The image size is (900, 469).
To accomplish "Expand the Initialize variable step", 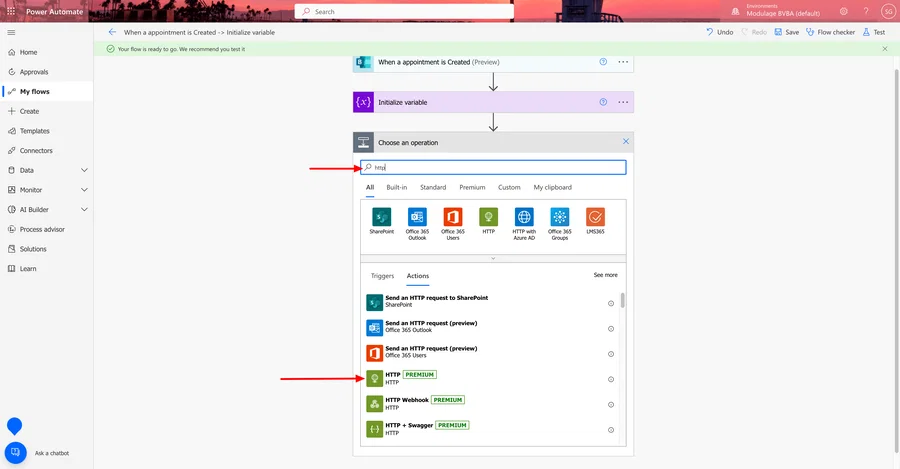I will pyautogui.click(x=493, y=102).
